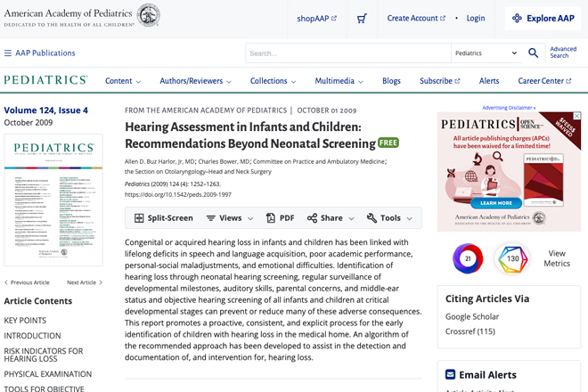Click the American Academy of Pediatrics logo
Viewport: 588px width, 392px height.
[x=82, y=16]
